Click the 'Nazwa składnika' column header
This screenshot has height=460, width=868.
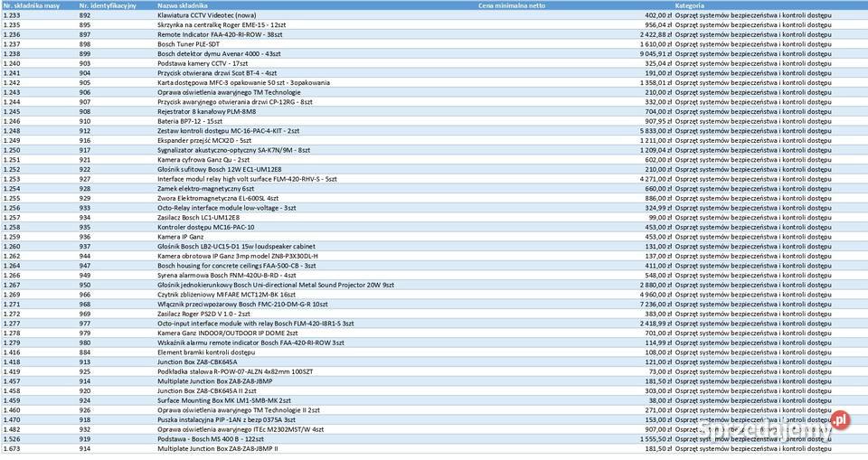183,5
